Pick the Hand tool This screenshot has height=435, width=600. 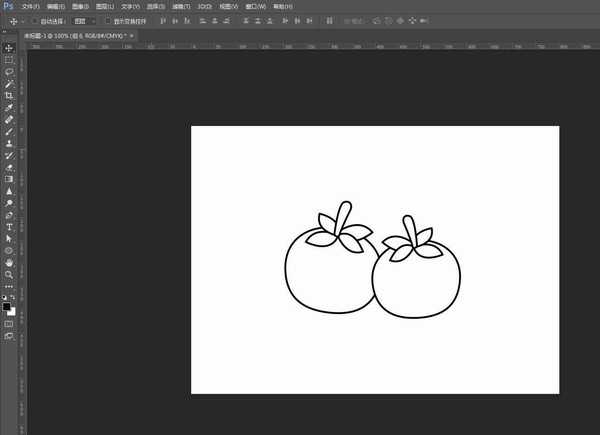(x=9, y=262)
